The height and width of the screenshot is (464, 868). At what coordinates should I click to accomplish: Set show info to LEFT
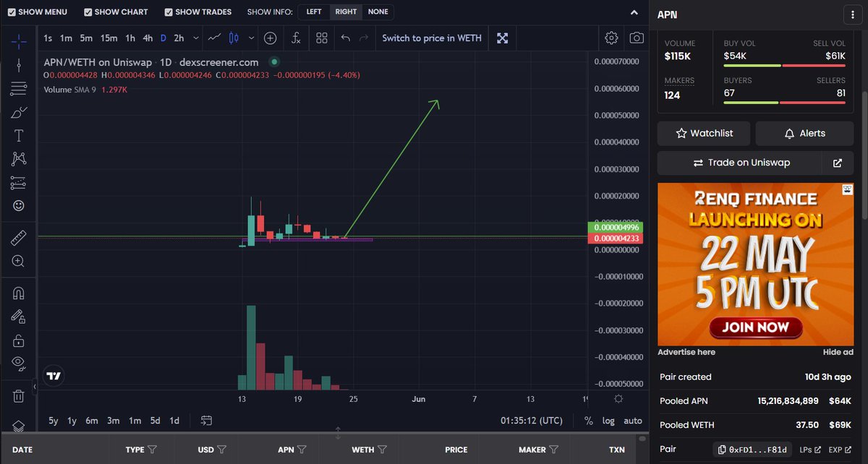coord(314,12)
